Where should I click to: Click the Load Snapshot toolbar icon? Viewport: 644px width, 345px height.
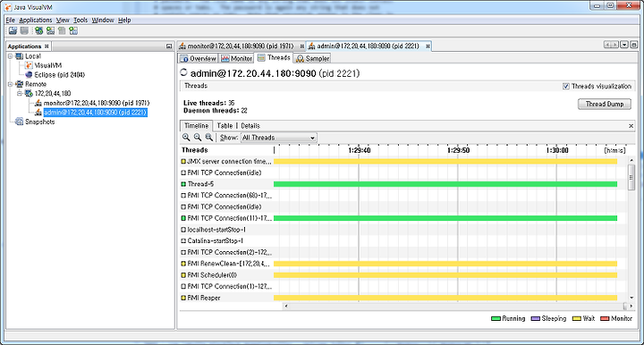pos(13,30)
